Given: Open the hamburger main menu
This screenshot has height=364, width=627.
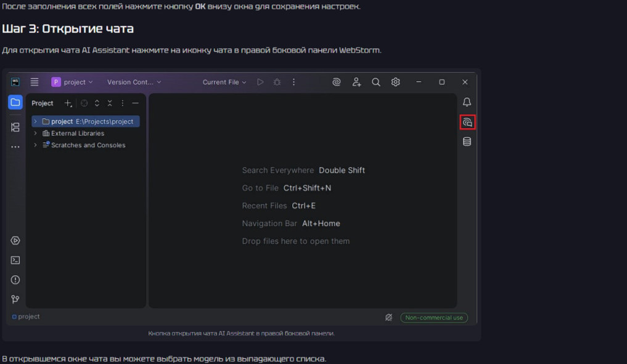Looking at the screenshot, I should pos(35,82).
